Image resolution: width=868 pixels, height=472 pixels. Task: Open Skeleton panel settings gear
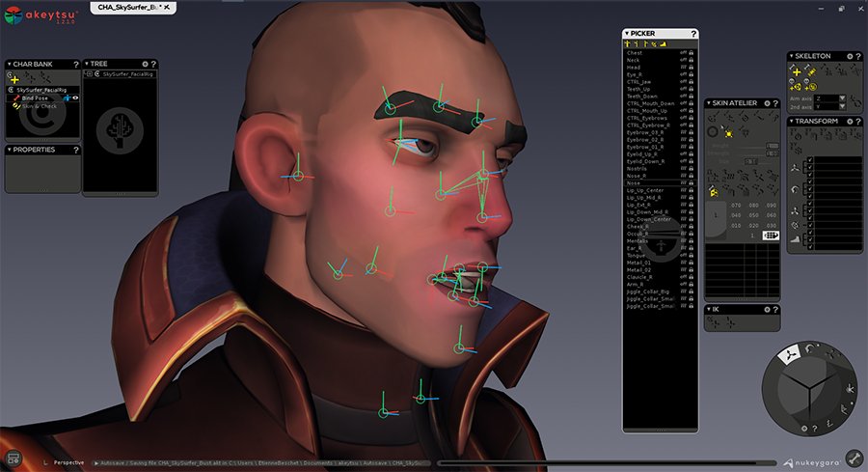(850, 57)
